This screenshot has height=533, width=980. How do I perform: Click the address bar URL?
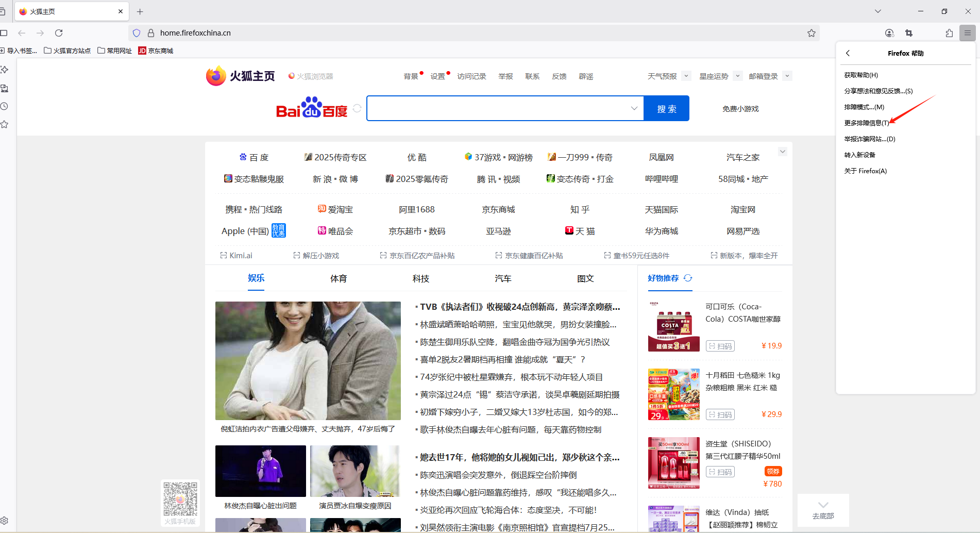[195, 33]
